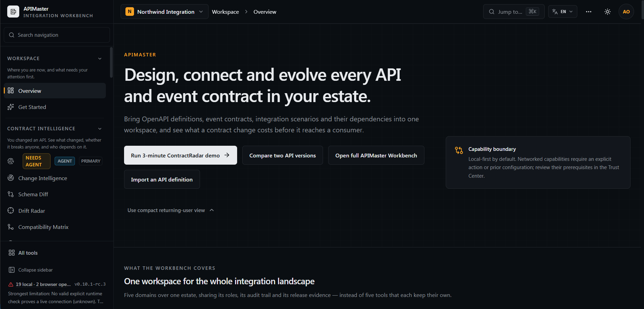Toggle Use compact returning-user view
Image resolution: width=644 pixels, height=309 pixels.
(x=171, y=210)
